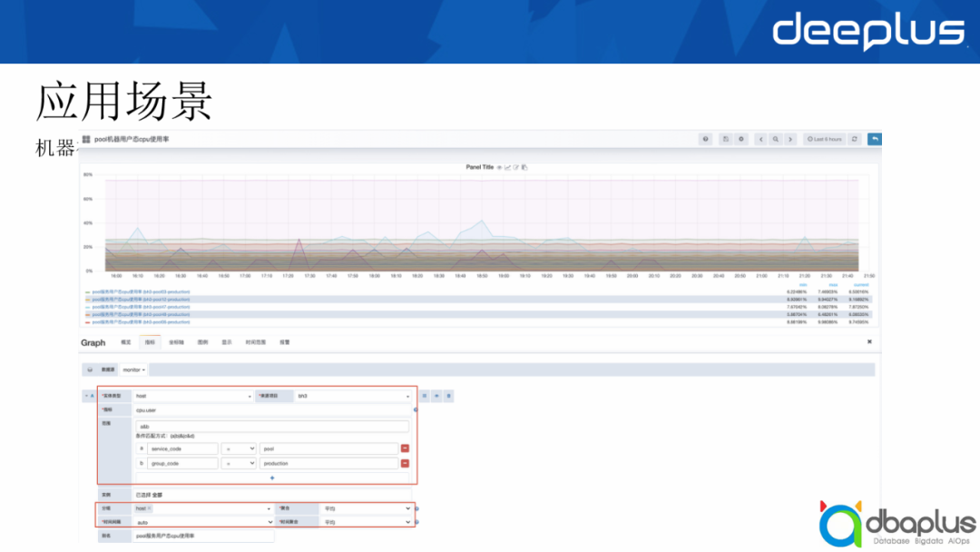Switch to the 报警 tab
This screenshot has height=552, width=980.
click(285, 342)
